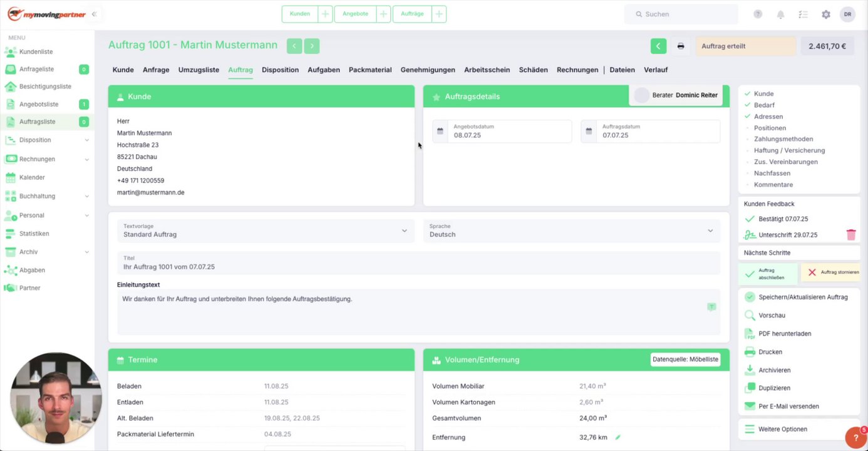Image resolution: width=868 pixels, height=451 pixels.
Task: Switch to Verlauf tab
Action: pos(656,70)
